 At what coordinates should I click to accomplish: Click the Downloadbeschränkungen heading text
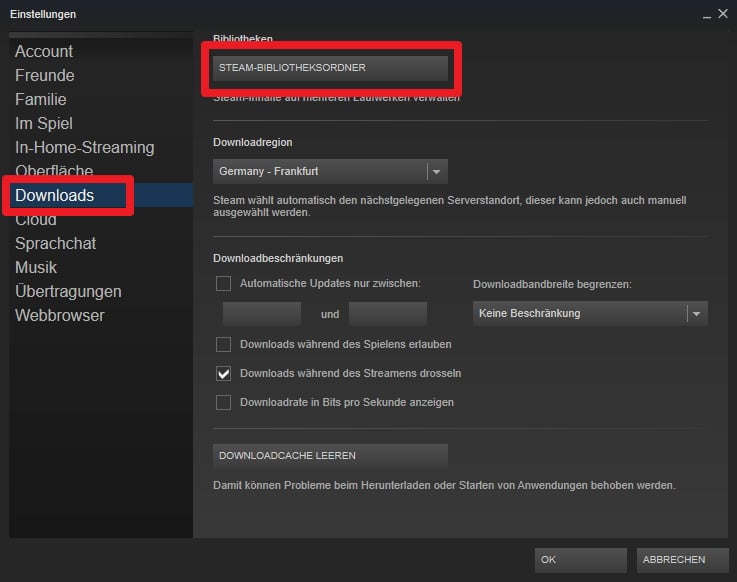(x=278, y=258)
